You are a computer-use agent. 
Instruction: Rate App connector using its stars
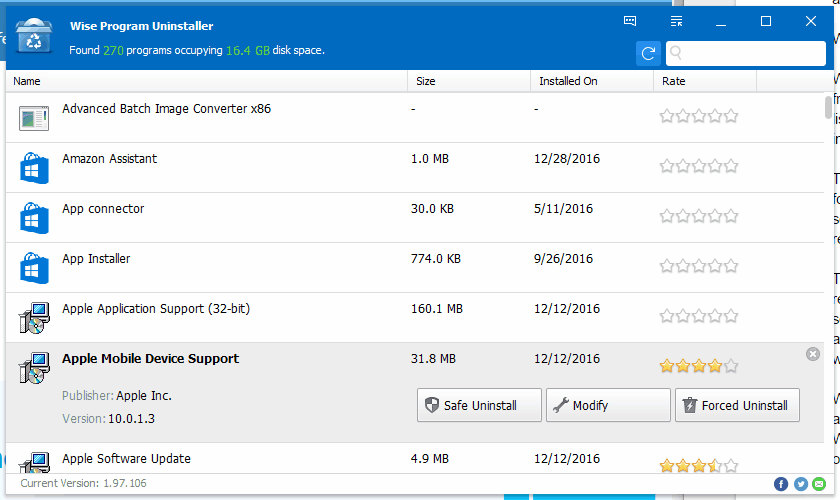tap(699, 216)
